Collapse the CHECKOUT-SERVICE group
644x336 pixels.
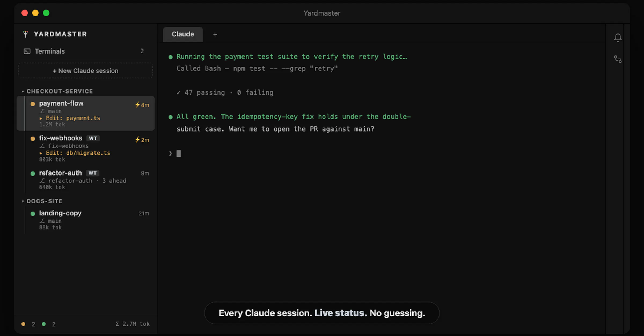(23, 92)
